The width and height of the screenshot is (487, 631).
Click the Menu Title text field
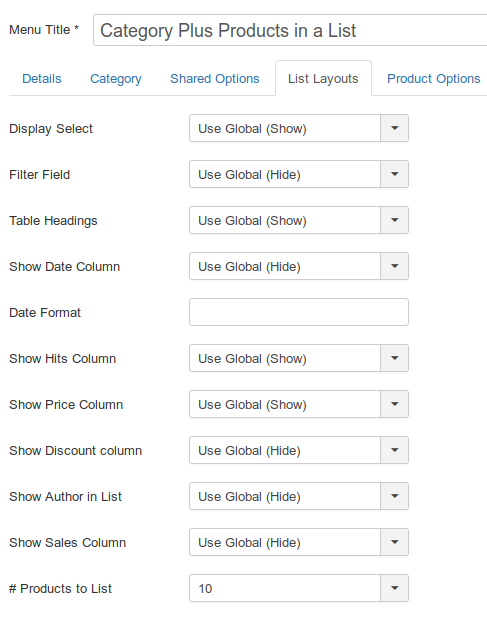290,30
